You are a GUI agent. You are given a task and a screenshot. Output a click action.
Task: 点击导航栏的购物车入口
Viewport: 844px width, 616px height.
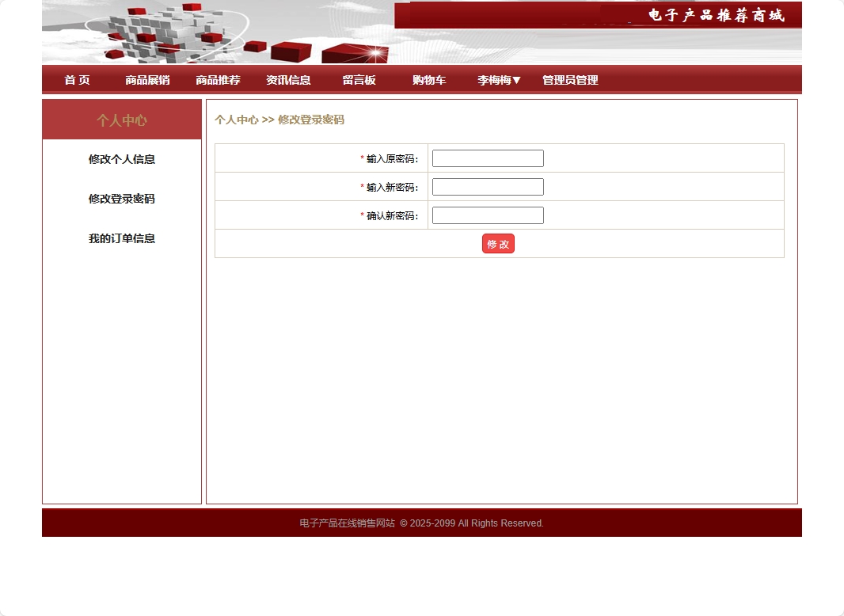tap(428, 79)
